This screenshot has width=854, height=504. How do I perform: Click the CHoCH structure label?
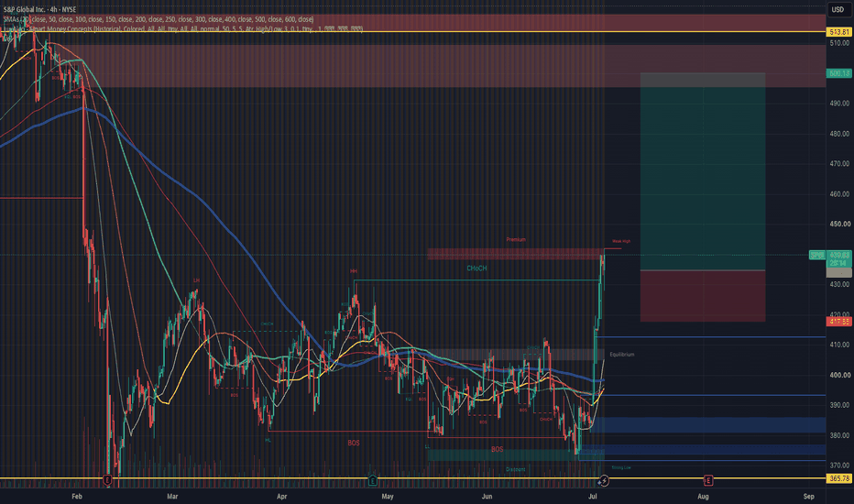click(476, 268)
